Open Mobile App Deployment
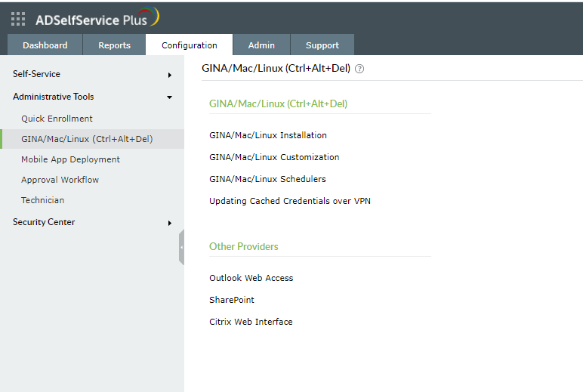 tap(70, 159)
